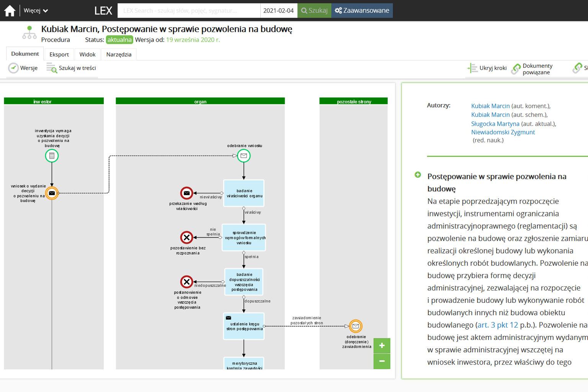
Task: Open author link Sługocka Martyna
Action: pos(495,124)
